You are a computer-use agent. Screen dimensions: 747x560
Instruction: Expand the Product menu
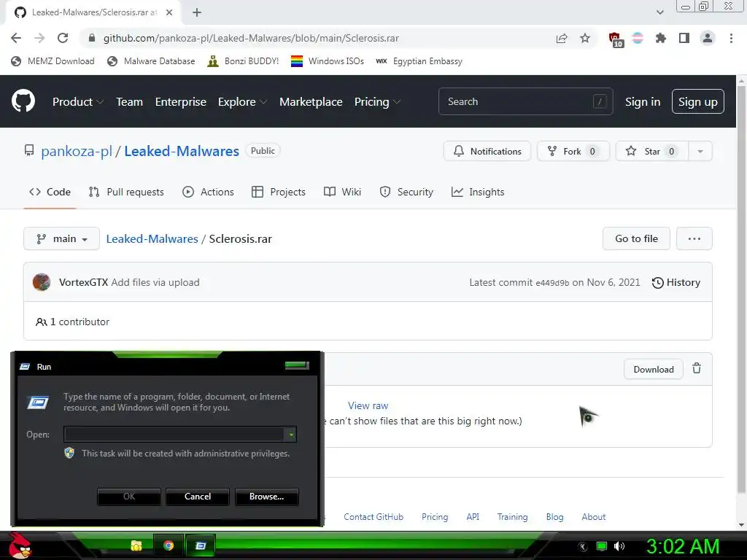pyautogui.click(x=77, y=102)
